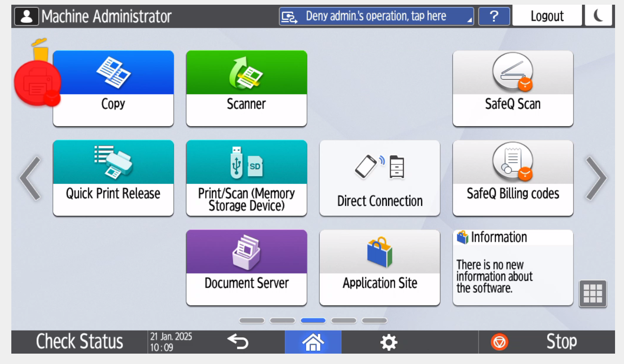The height and width of the screenshot is (364, 624).
Task: Open Quick Print Release
Action: pos(113,178)
